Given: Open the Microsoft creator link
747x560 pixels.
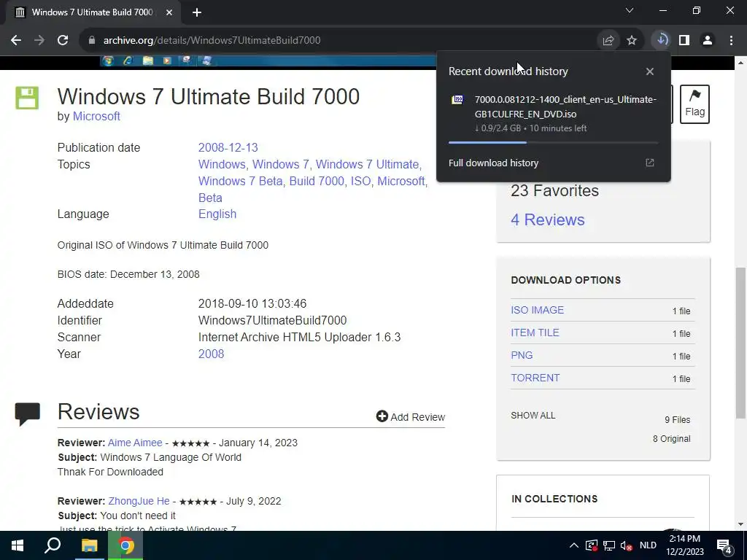Looking at the screenshot, I should [96, 116].
